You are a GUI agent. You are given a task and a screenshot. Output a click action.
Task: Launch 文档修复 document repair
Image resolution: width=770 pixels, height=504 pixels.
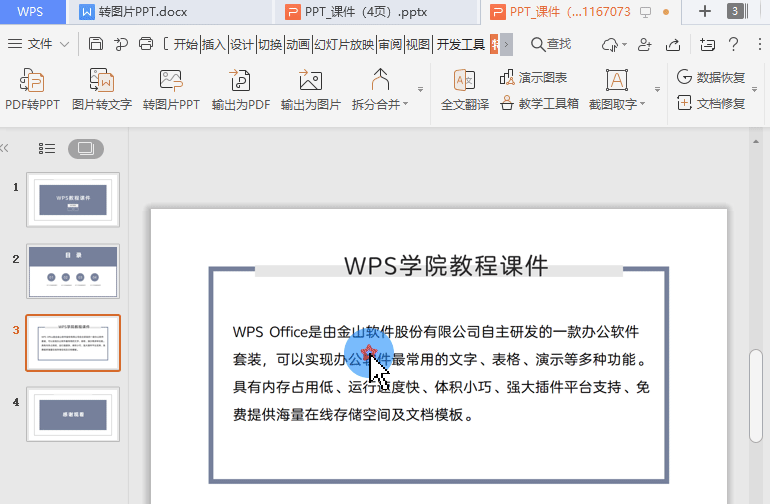click(711, 104)
